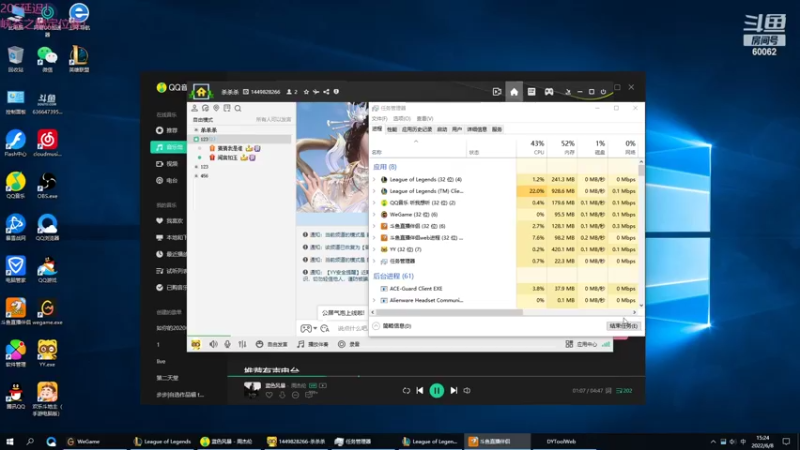Click the location pin icon in YY channel toolbar

click(216, 108)
